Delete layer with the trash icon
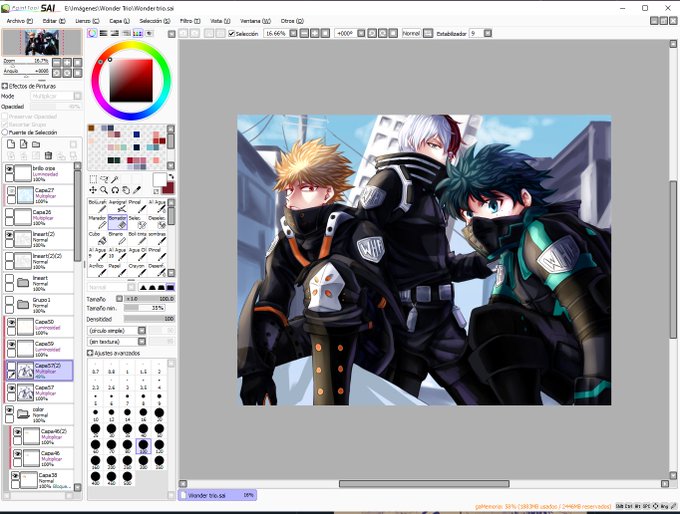This screenshot has height=514, width=680. (49, 155)
